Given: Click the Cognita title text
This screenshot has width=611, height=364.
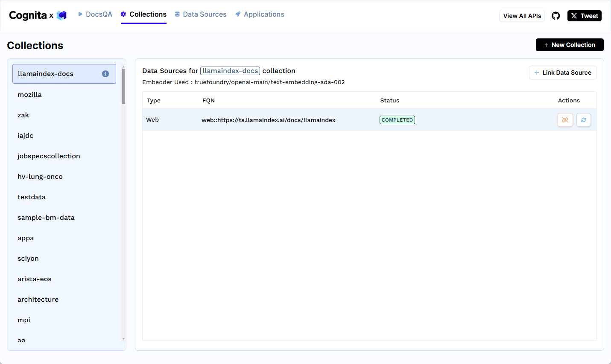Looking at the screenshot, I should (28, 15).
